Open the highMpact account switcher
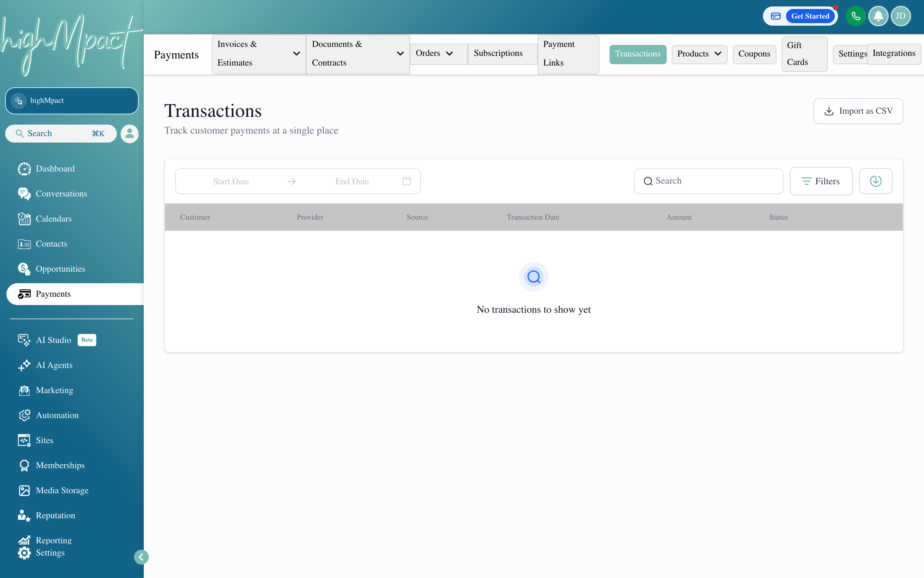Viewport: 924px width, 578px height. pyautogui.click(x=72, y=101)
